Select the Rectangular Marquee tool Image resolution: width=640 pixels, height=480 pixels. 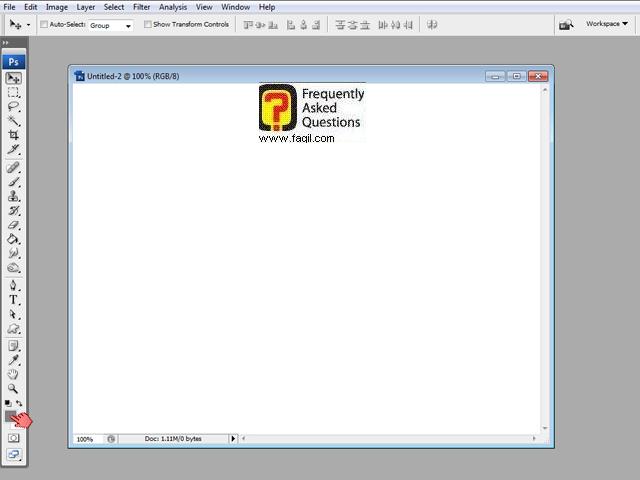tap(14, 92)
